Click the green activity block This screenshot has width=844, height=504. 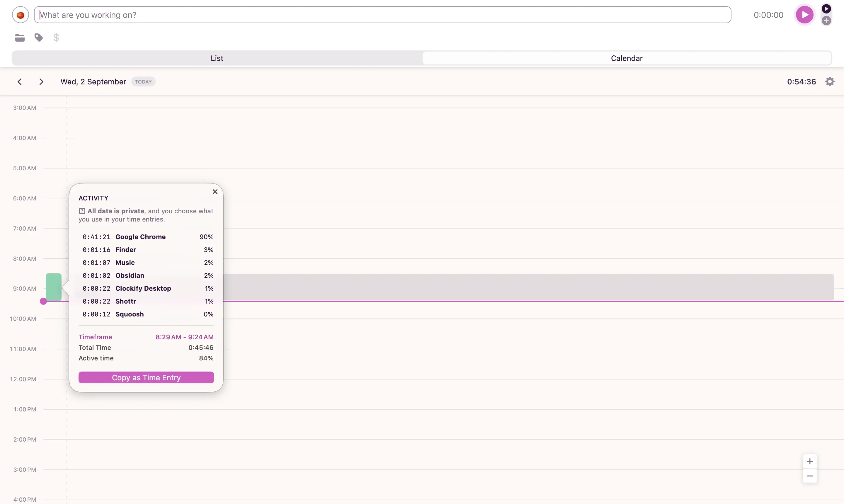click(x=54, y=287)
